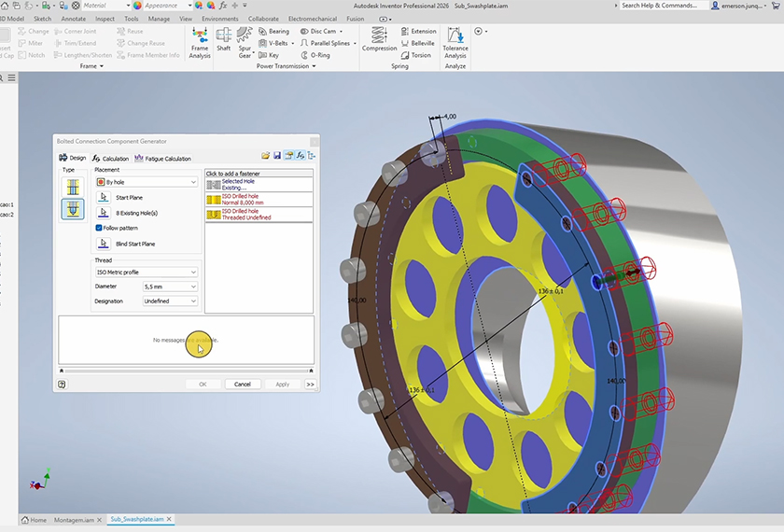Expand the dialog with the >> button

tap(310, 385)
